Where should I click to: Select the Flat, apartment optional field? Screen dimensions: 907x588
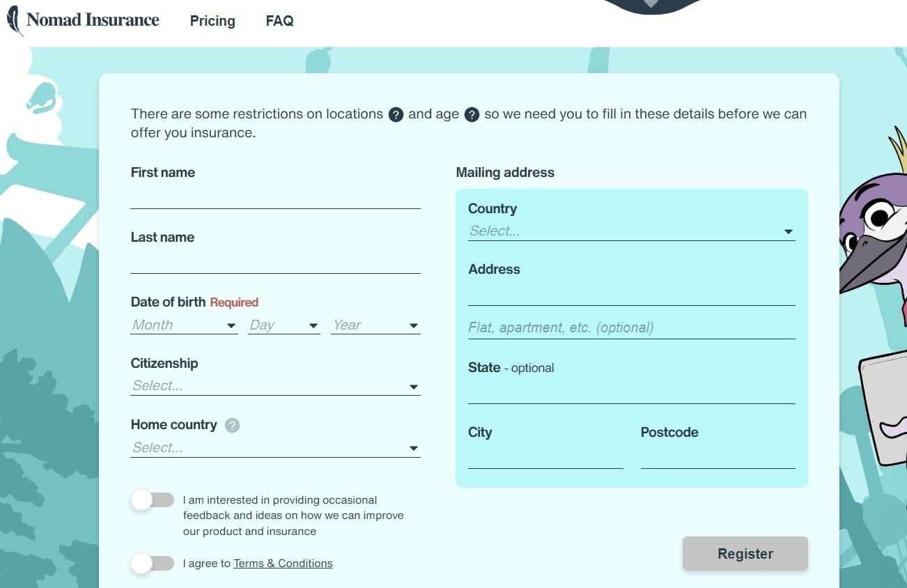pyautogui.click(x=631, y=327)
